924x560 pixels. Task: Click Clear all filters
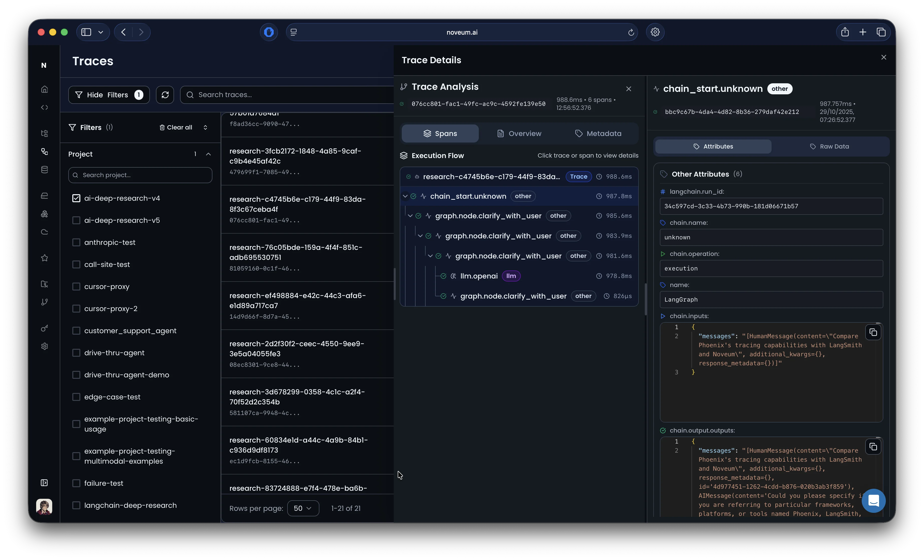point(176,127)
